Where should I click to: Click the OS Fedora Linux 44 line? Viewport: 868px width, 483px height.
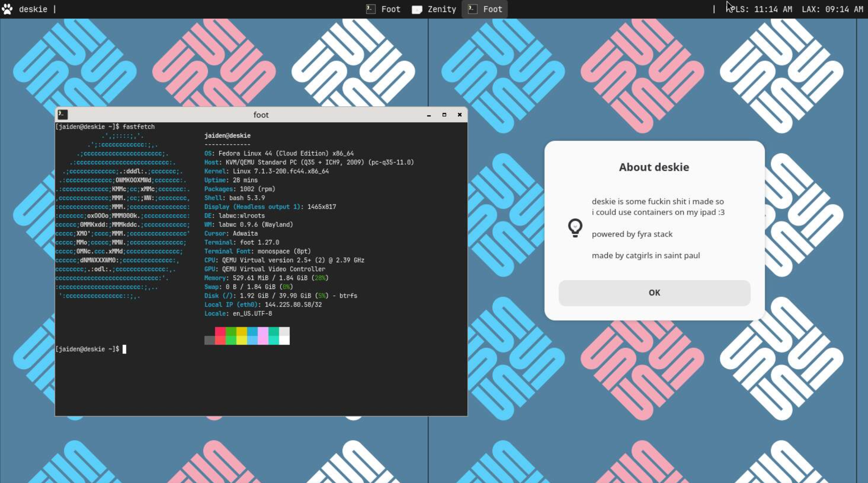coord(279,153)
